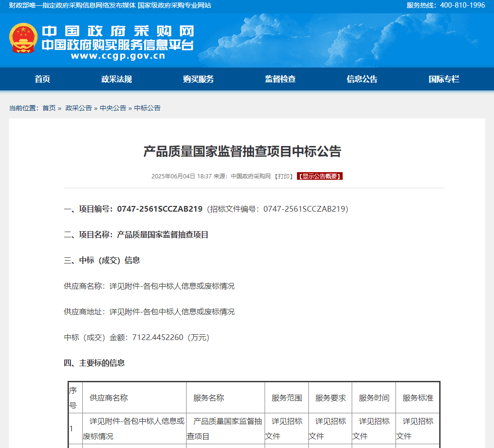The height and width of the screenshot is (448, 494).
Task: Click the 服务时间 table header cell
Action: (x=374, y=398)
